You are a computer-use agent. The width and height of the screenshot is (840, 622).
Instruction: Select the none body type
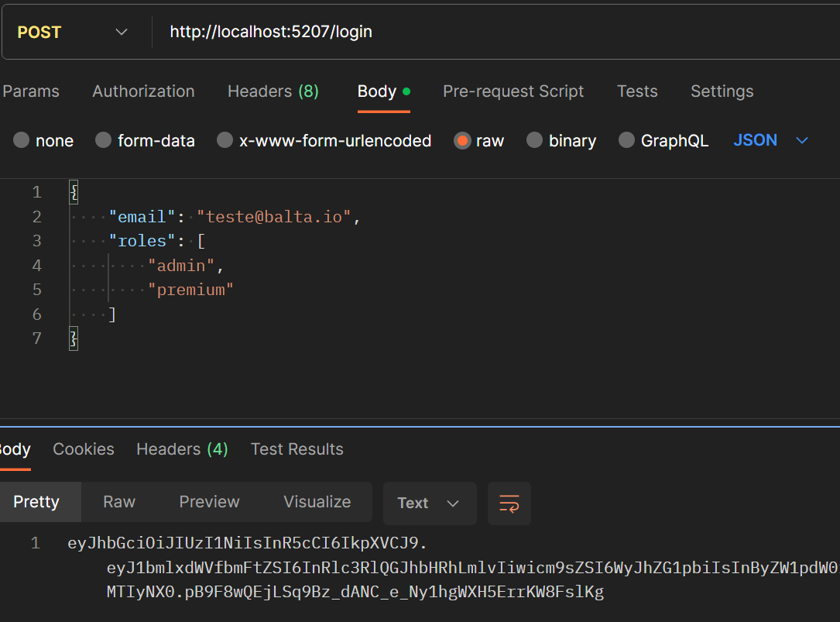coord(43,140)
